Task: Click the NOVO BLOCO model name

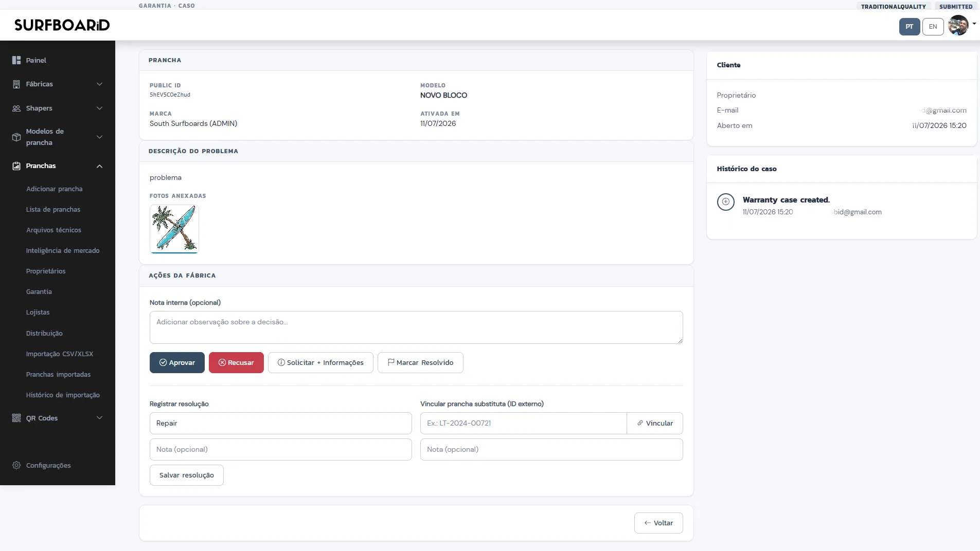Action: click(443, 95)
